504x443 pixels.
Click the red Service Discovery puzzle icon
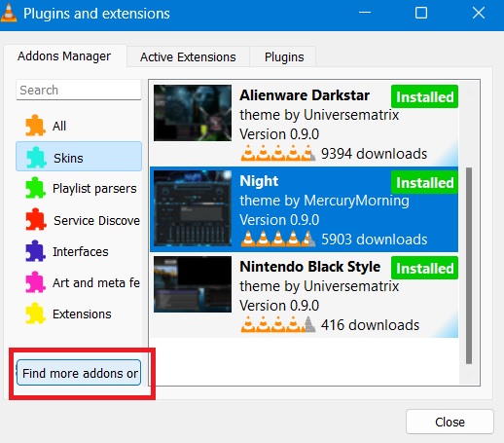pyautogui.click(x=36, y=219)
